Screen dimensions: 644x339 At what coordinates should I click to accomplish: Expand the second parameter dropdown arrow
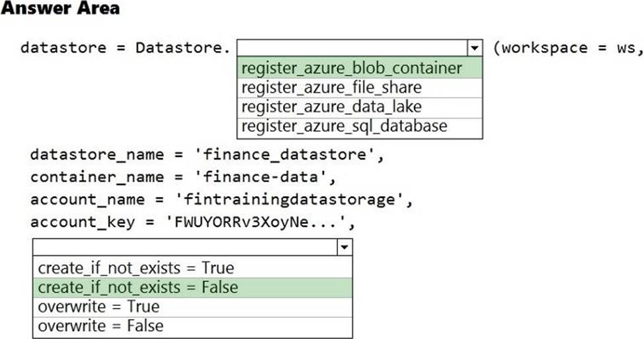344,248
